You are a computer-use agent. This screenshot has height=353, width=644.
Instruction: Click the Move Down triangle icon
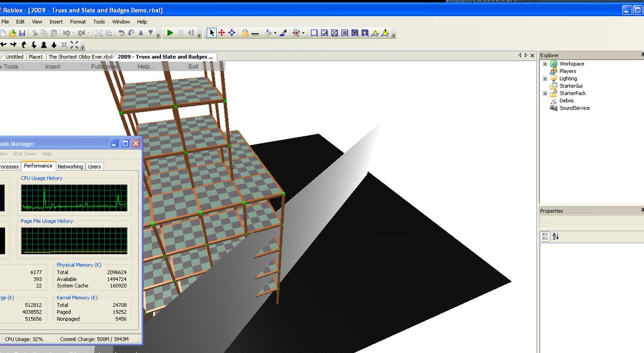click(x=151, y=33)
